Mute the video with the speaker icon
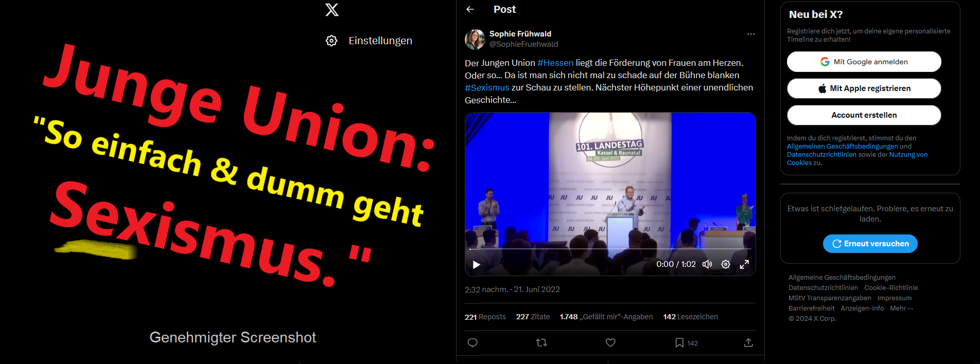Viewport: 980px width, 364px height. click(x=707, y=264)
